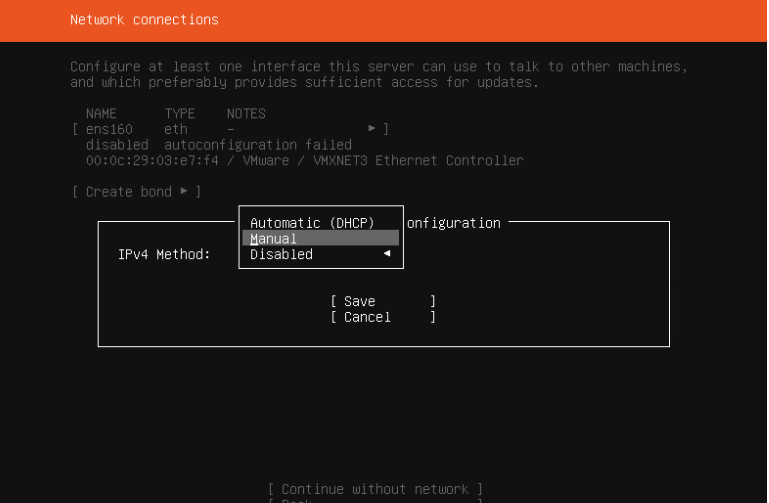
Task: Click the autoconfiguration failed status text
Action: coord(258,145)
